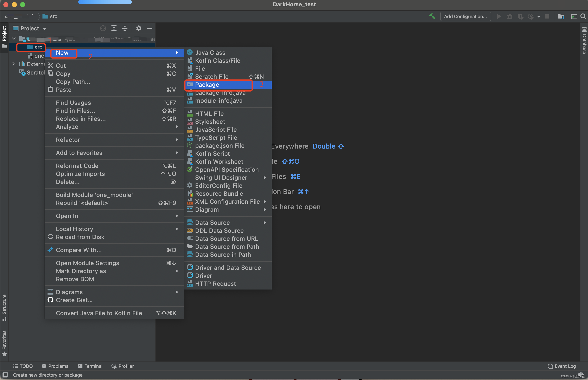
Task: Click the Build project hammer icon
Action: tap(432, 16)
